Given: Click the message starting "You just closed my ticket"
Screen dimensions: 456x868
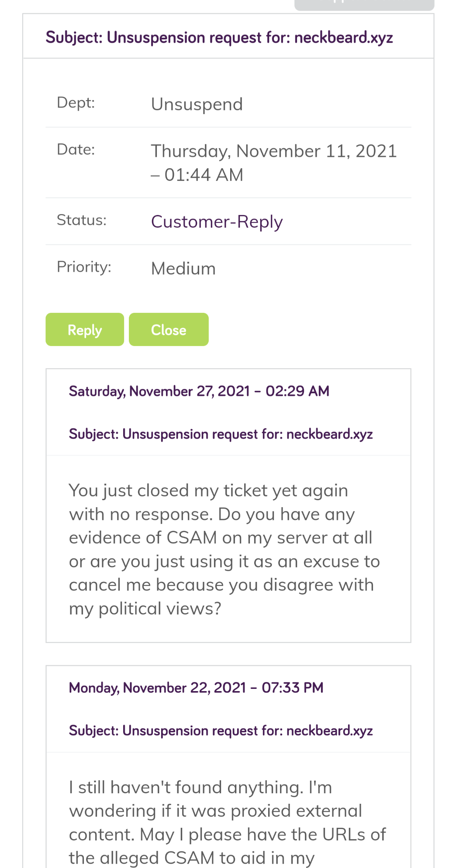Looking at the screenshot, I should coord(224,549).
